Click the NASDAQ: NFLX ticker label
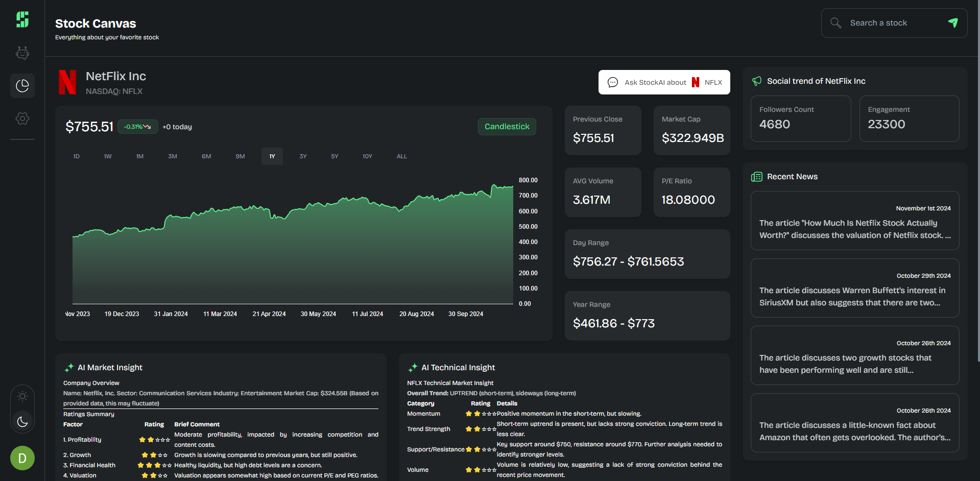 (114, 91)
